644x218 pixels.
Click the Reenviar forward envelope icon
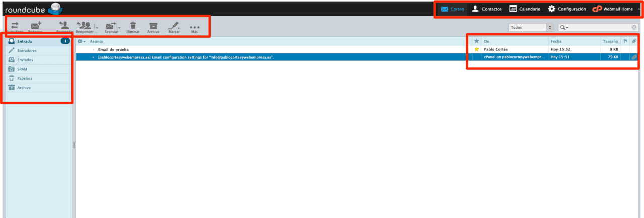(110, 26)
